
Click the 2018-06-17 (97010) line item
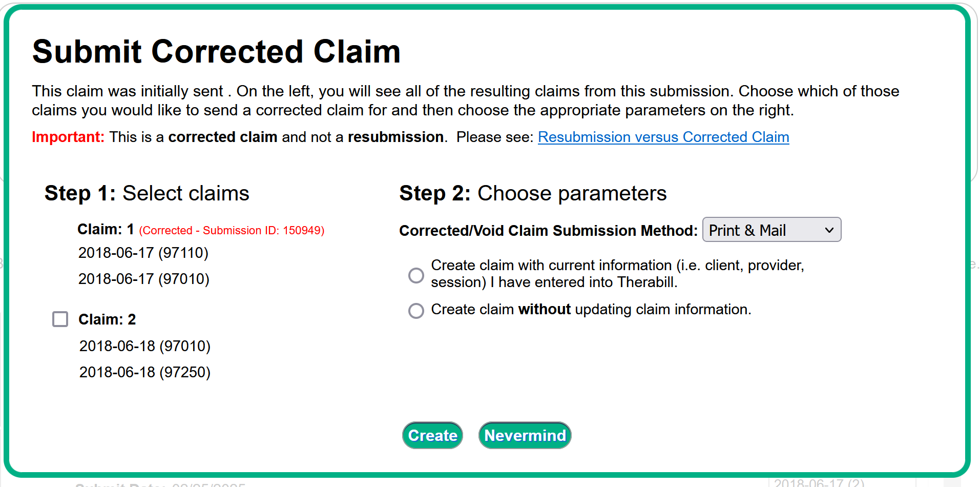tap(143, 279)
